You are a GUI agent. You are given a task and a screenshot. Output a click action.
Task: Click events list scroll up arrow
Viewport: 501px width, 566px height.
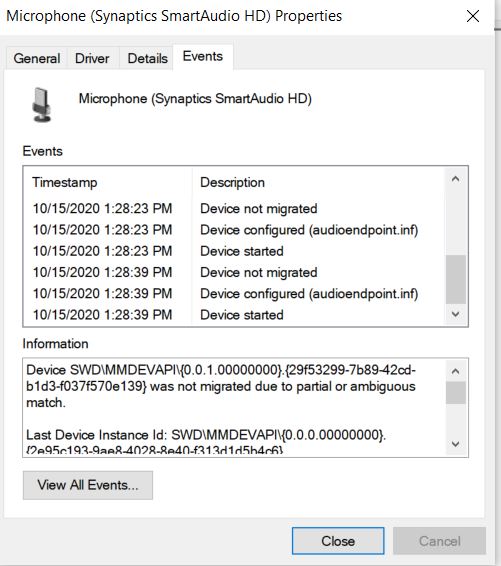(x=456, y=179)
